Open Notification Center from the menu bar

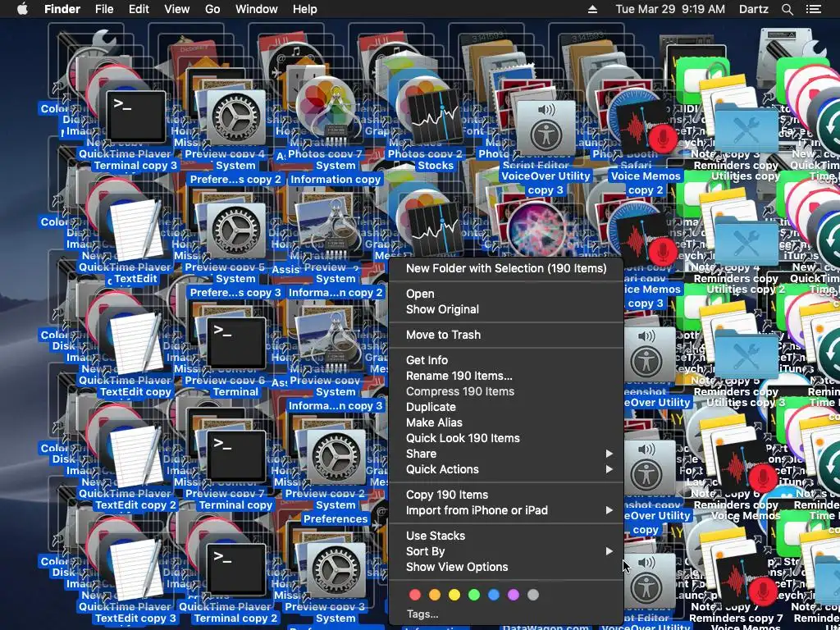(813, 9)
